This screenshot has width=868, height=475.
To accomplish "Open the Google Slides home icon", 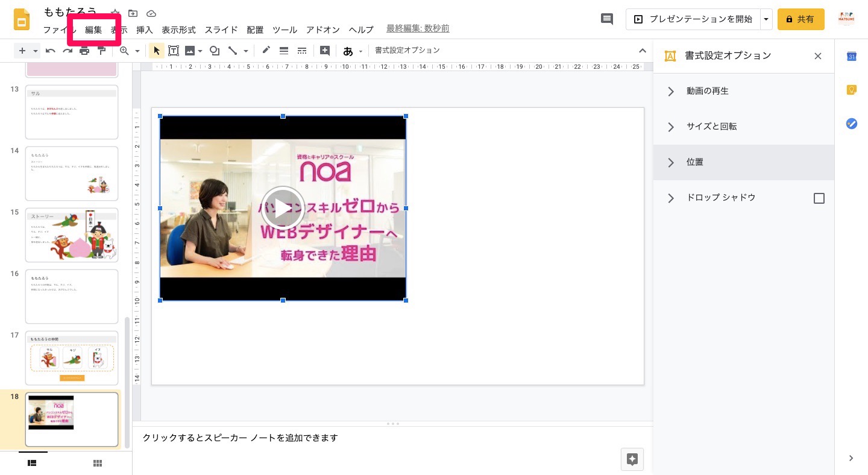I will (22, 19).
